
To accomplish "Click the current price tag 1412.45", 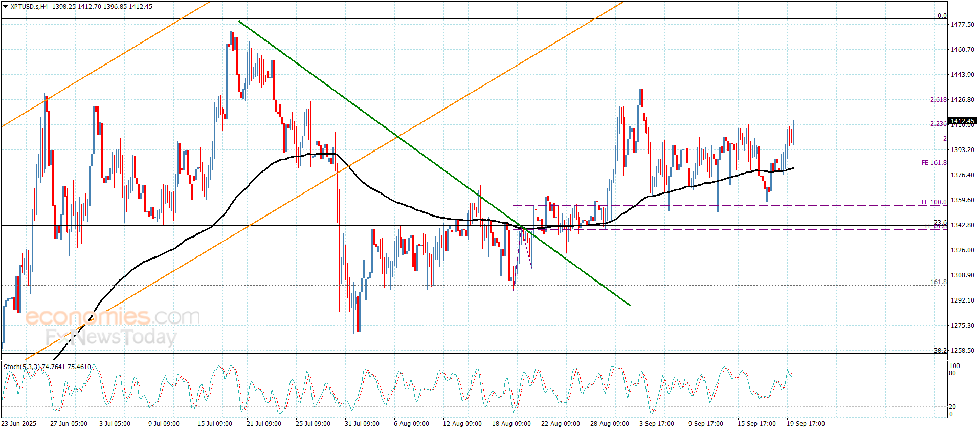I will (963, 121).
